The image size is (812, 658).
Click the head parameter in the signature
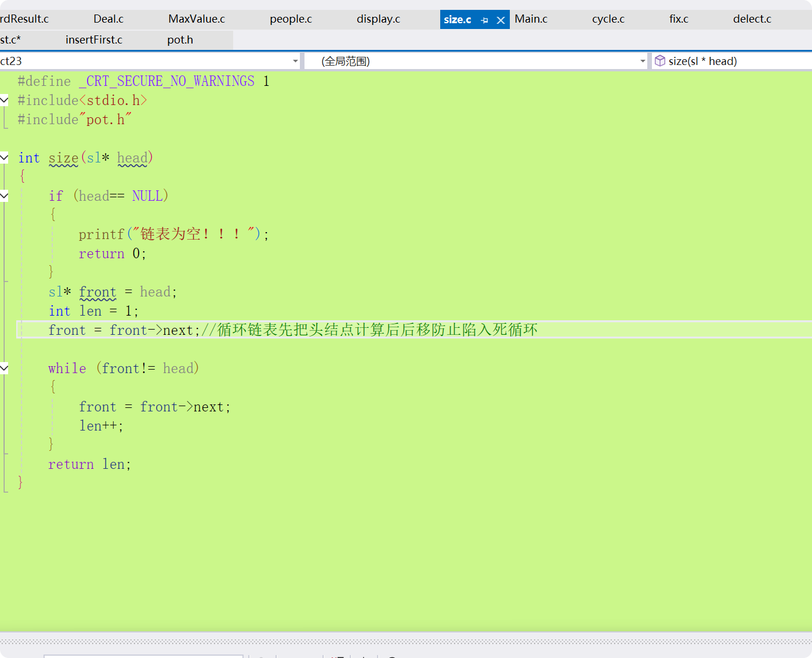point(132,158)
